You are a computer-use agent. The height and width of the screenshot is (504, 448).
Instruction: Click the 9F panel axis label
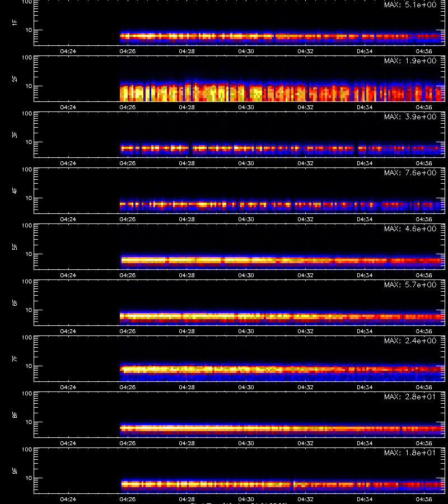coord(15,470)
